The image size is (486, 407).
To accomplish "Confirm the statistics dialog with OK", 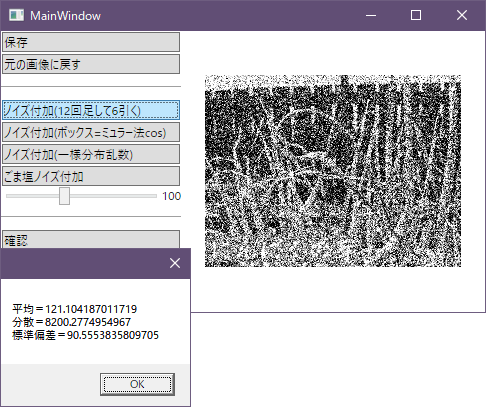I will pos(137,384).
